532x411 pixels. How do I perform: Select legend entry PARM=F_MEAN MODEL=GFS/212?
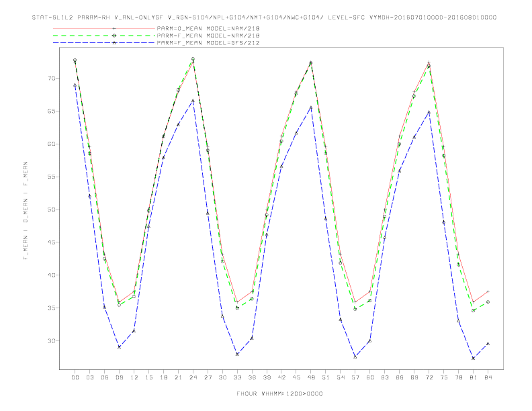click(208, 43)
